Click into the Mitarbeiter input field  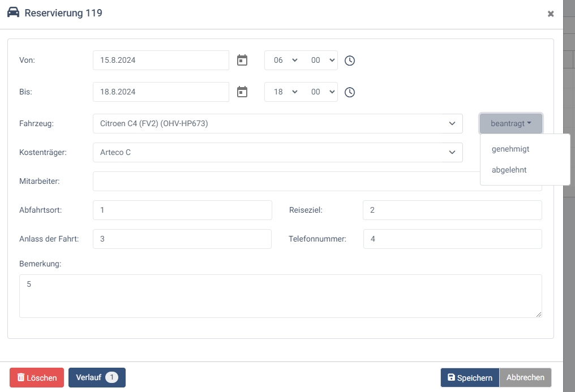(283, 181)
